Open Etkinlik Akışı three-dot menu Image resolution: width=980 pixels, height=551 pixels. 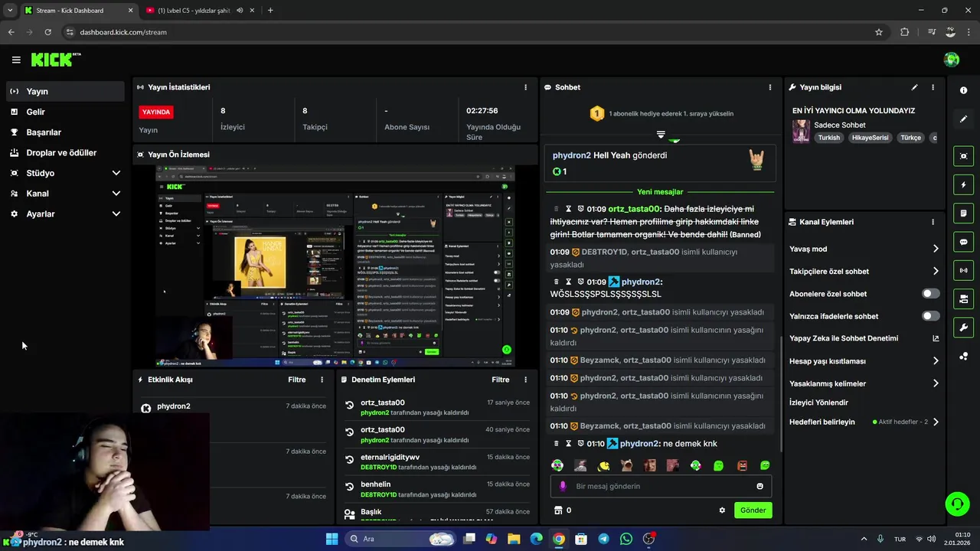(x=322, y=380)
